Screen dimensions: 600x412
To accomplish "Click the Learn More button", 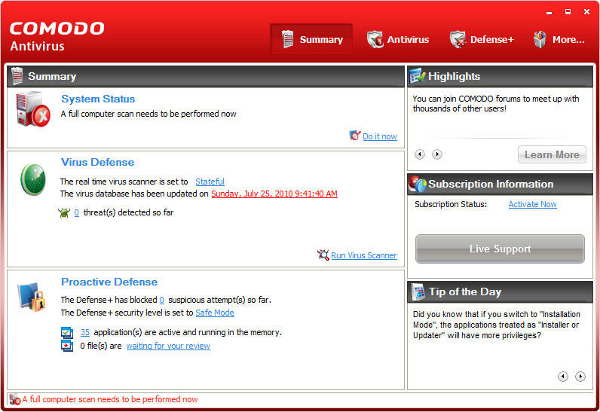I will coord(552,155).
